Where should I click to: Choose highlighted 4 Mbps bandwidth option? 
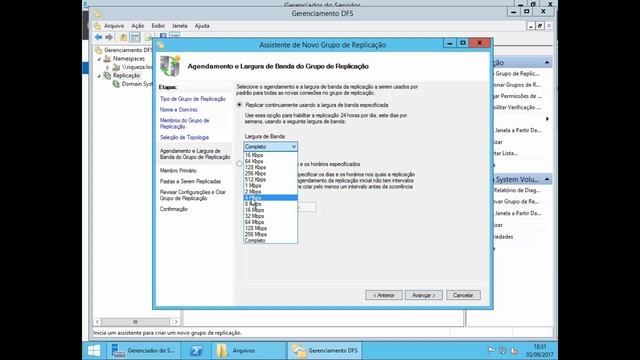coord(271,198)
